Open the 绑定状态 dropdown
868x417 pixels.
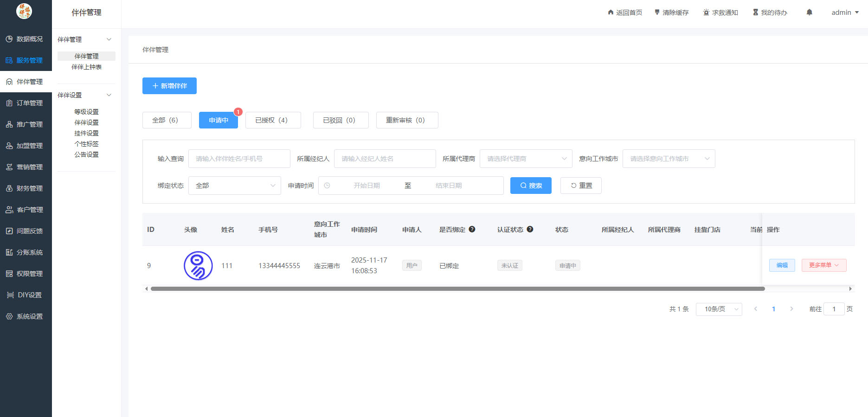234,186
